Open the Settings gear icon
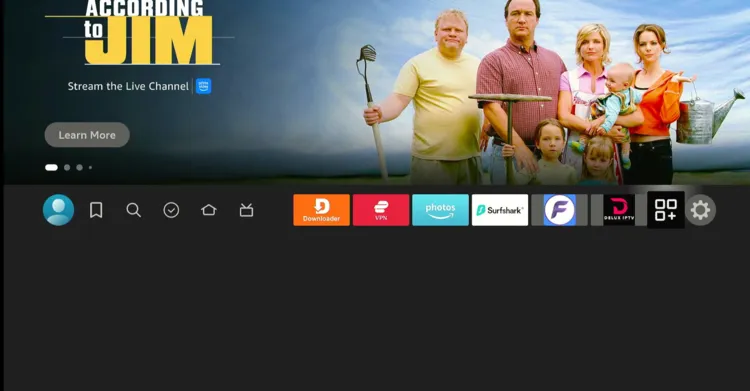The width and height of the screenshot is (750, 391). click(700, 210)
